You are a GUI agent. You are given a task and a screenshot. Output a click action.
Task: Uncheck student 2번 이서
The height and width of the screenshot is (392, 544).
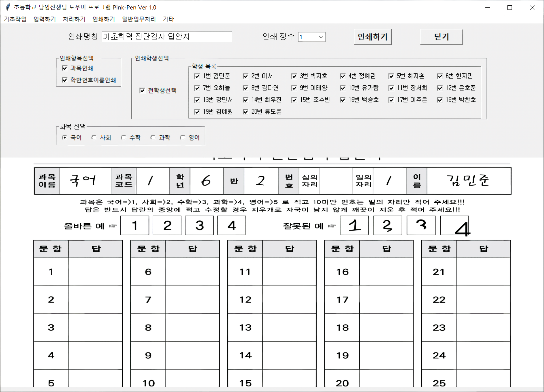(245, 76)
